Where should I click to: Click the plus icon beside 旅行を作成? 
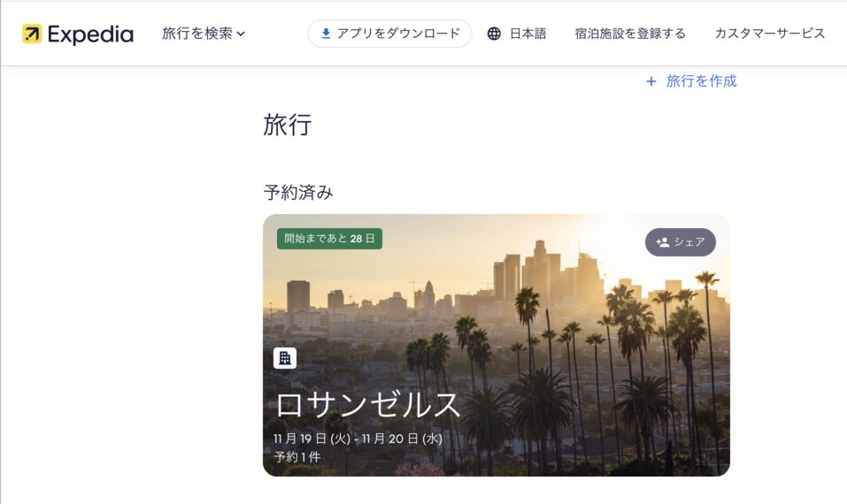pos(651,81)
